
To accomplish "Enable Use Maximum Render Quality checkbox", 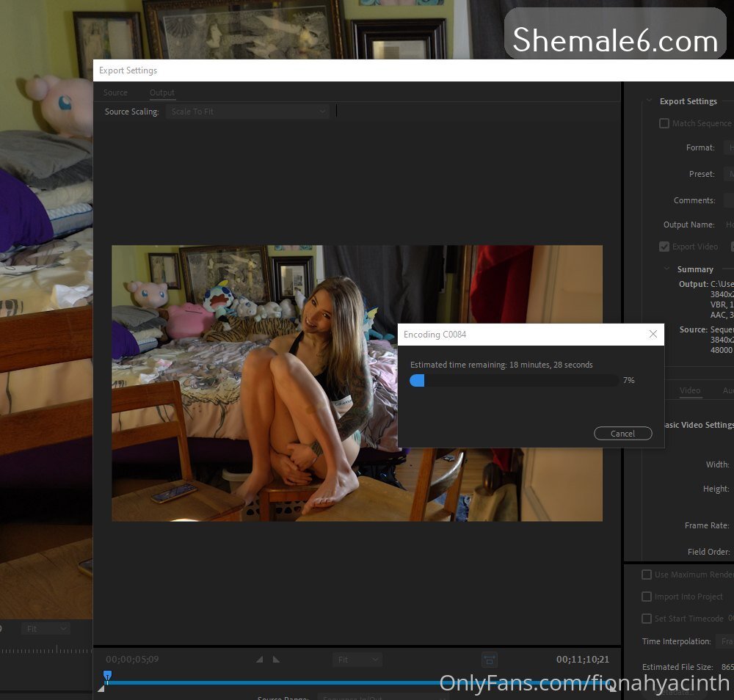I will click(x=647, y=575).
